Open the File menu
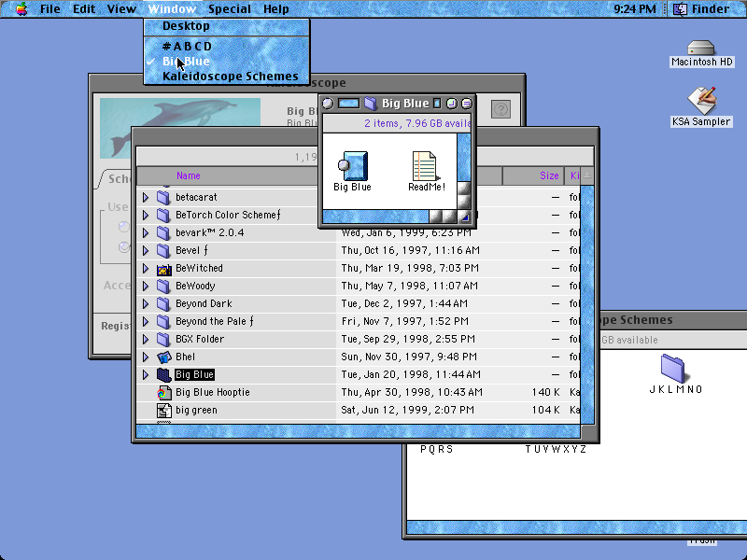 [50, 8]
